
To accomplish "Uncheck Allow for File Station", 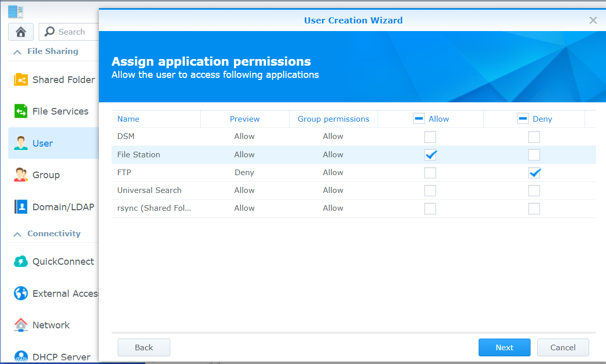I will [x=430, y=155].
